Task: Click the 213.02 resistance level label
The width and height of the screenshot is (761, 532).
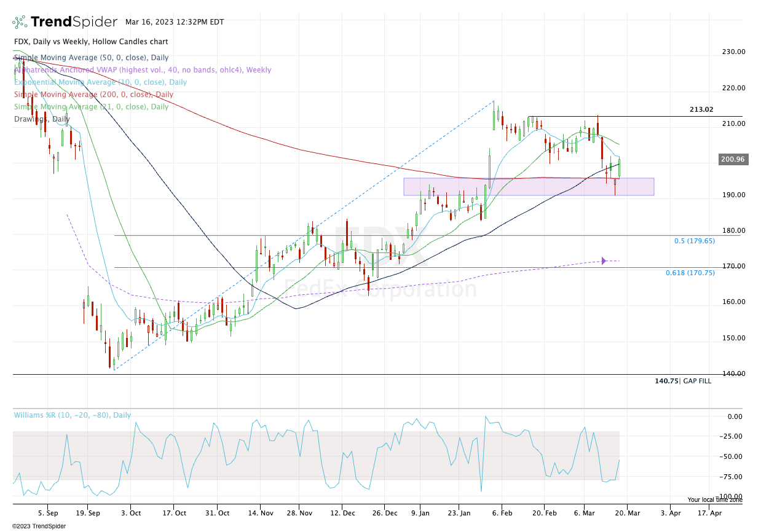Action: click(x=701, y=110)
